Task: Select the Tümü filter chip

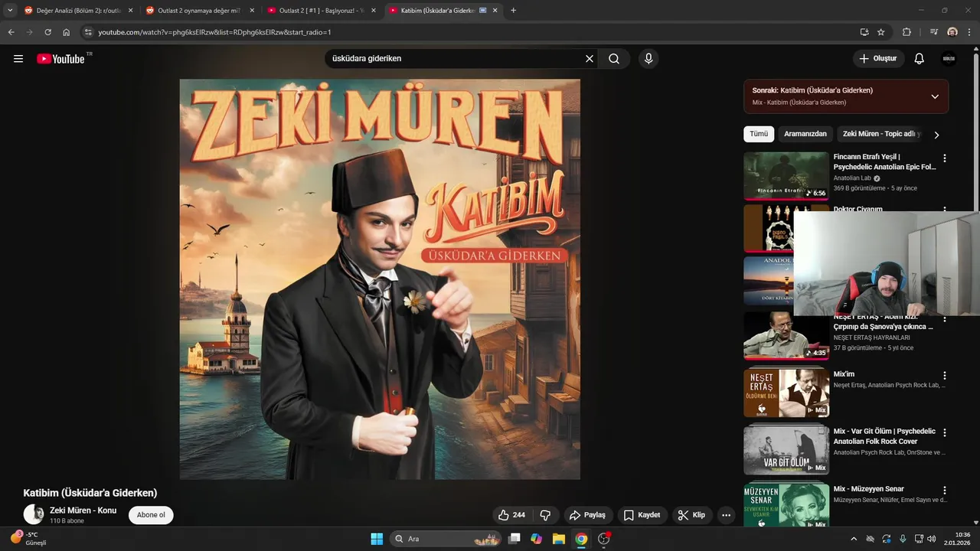Action: 759,134
